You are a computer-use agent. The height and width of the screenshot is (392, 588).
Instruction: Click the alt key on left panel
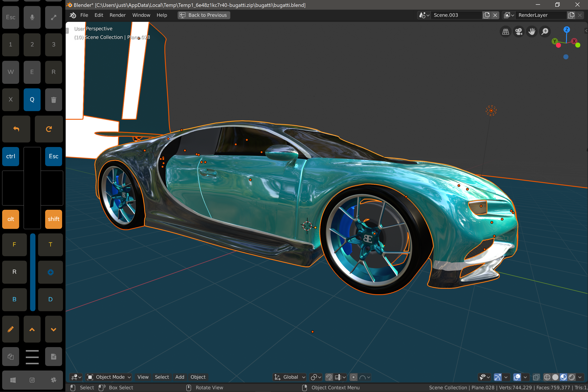click(11, 219)
